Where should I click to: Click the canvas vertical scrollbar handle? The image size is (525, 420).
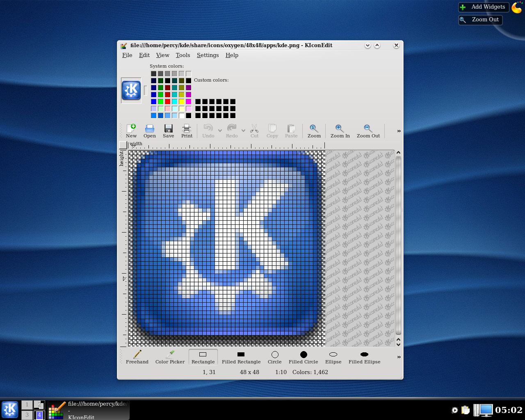coord(398,245)
